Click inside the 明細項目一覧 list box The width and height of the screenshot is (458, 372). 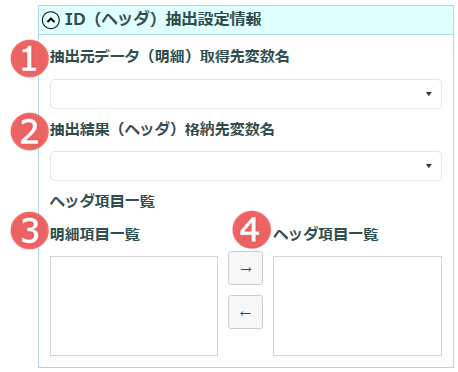click(134, 306)
